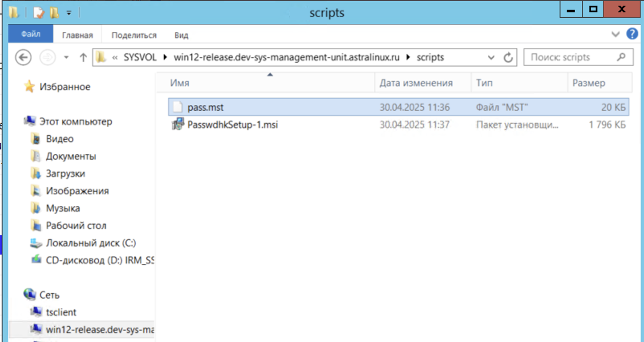Click the PasswdhkSetup-1.msi installer icon

(x=177, y=124)
